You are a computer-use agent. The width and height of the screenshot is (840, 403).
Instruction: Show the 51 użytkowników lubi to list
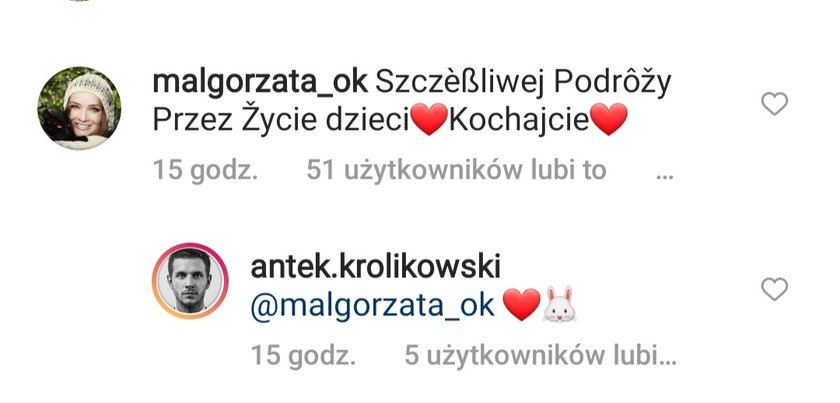pyautogui.click(x=456, y=170)
